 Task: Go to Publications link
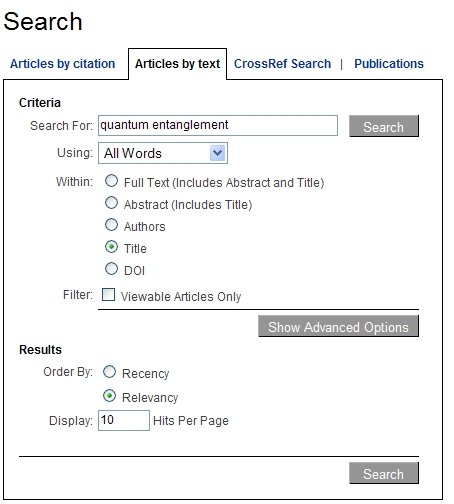[389, 64]
